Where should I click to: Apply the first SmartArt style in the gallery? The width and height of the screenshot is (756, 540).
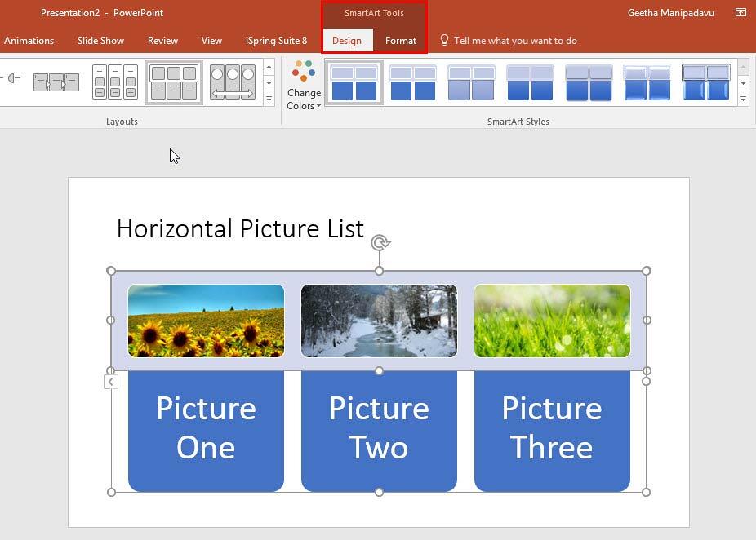[x=353, y=81]
